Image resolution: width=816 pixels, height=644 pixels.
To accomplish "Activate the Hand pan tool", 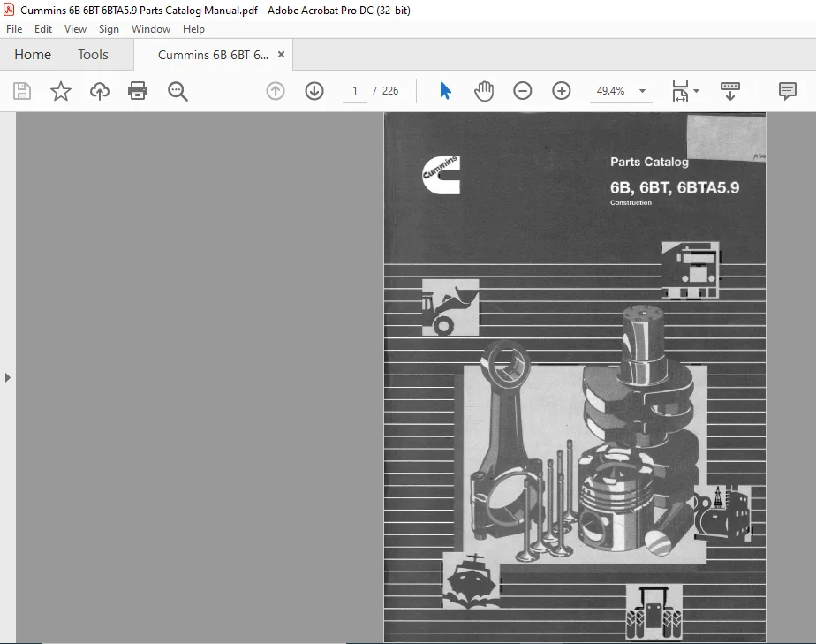I will tap(484, 91).
